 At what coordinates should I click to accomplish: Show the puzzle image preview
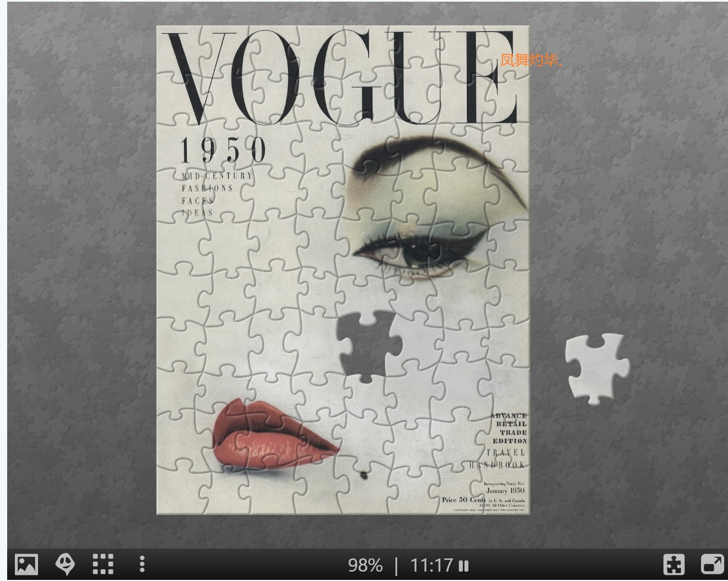(x=26, y=564)
